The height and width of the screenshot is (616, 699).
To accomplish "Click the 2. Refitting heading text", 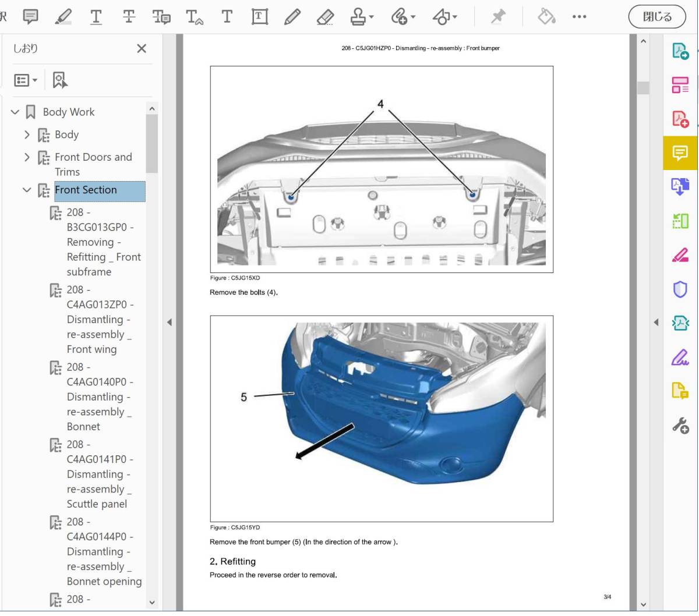I will (232, 561).
